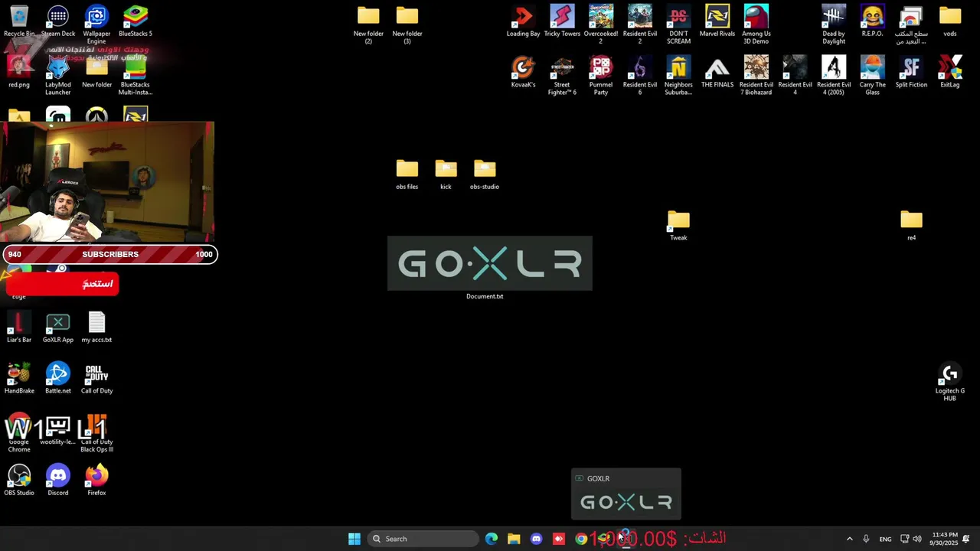Viewport: 980px width, 551px height.
Task: Select the Liar's Bar shortcut
Action: tap(19, 328)
